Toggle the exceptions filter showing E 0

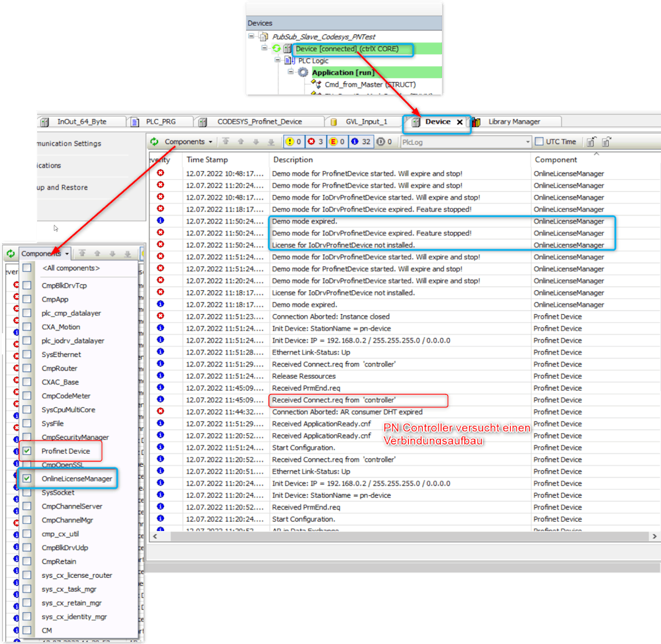tap(337, 141)
